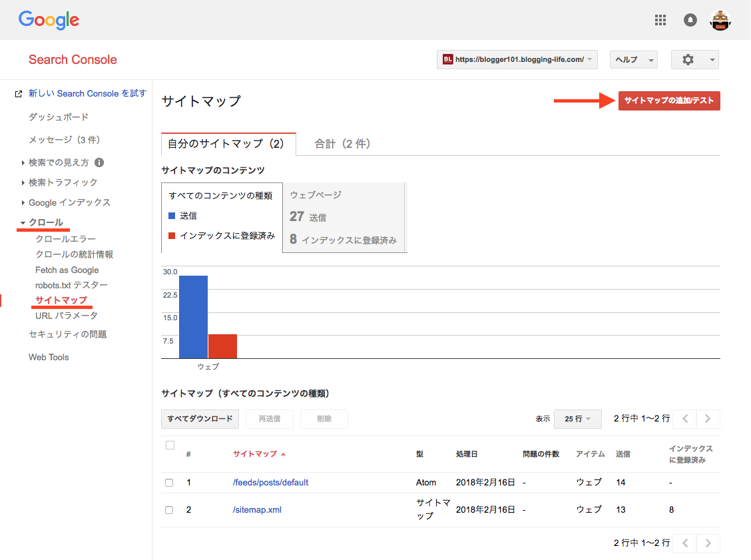The height and width of the screenshot is (560, 751).
Task: Go to previous page arrow above the table
Action: (685, 419)
